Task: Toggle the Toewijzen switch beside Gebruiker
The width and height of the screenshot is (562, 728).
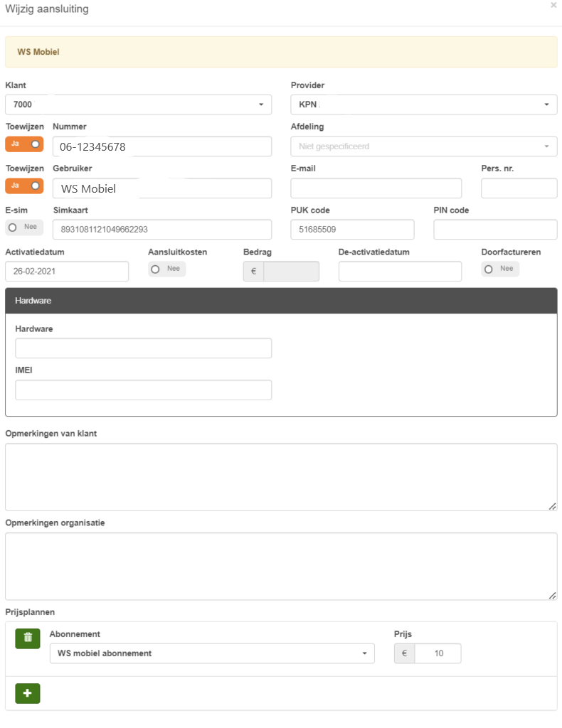Action: (24, 186)
